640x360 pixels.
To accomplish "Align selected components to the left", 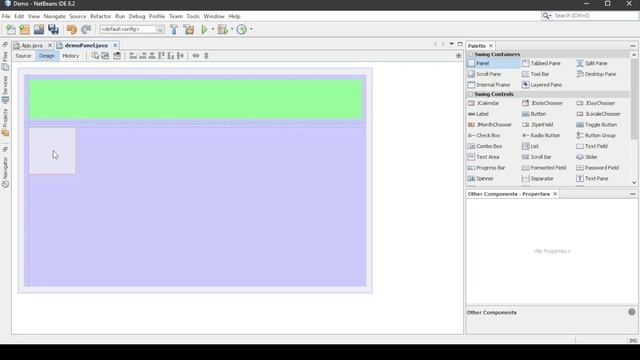I will [133, 56].
